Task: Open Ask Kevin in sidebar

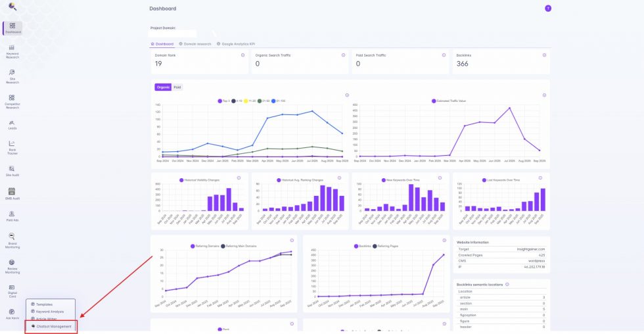Action: coord(12,314)
